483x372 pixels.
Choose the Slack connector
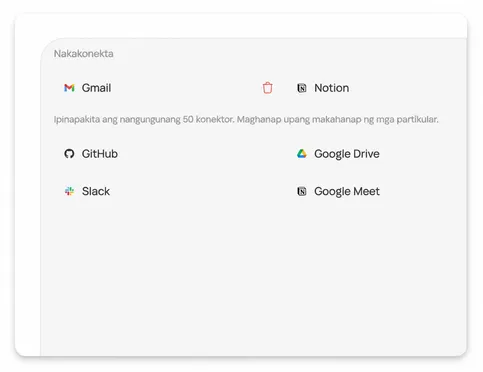(x=87, y=191)
